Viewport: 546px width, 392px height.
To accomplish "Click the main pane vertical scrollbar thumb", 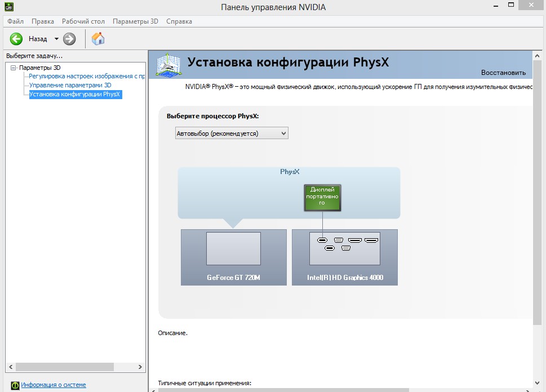I will [537, 193].
